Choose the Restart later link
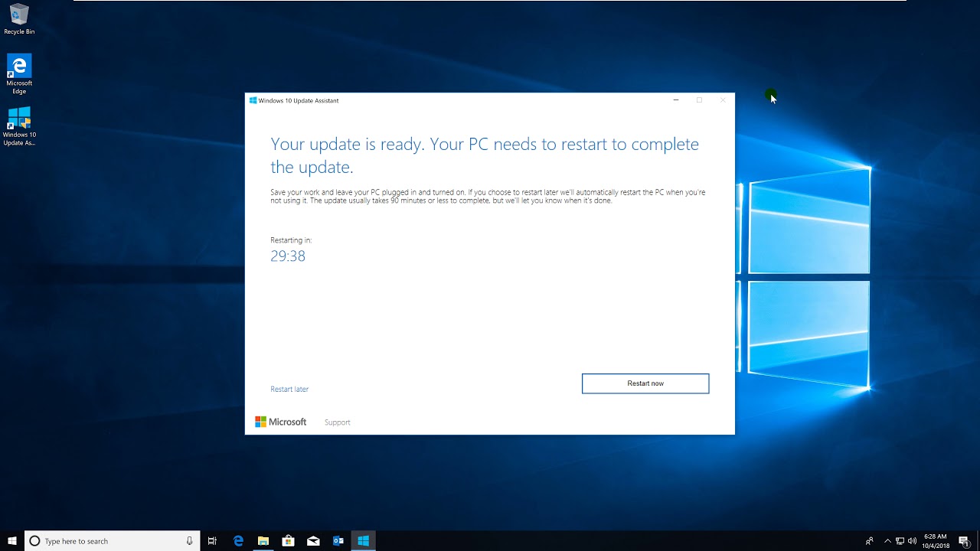This screenshot has height=551, width=980. pyautogui.click(x=289, y=389)
